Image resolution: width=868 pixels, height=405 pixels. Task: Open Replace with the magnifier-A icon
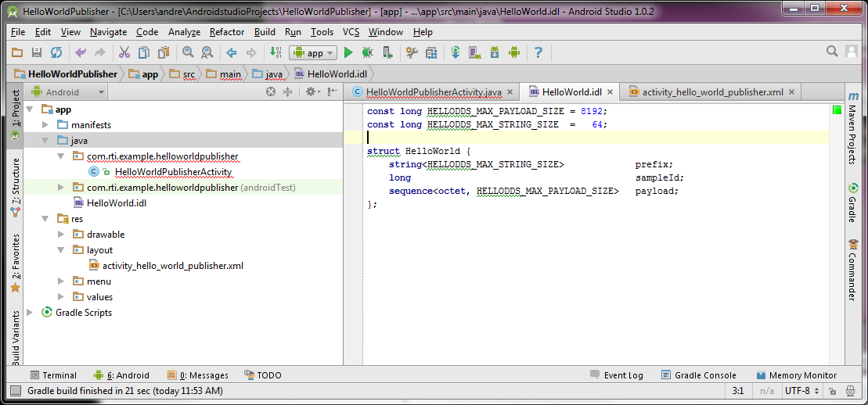207,52
